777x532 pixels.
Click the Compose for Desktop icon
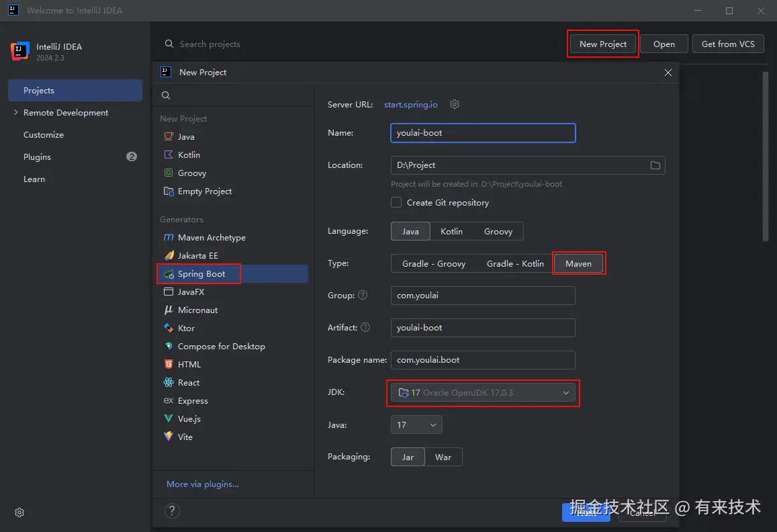[x=169, y=346]
